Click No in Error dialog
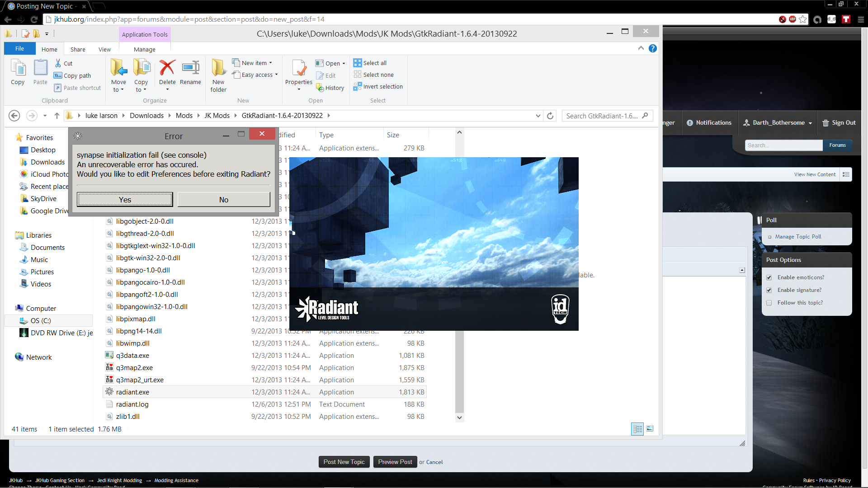Image resolution: width=868 pixels, height=488 pixels. click(224, 200)
